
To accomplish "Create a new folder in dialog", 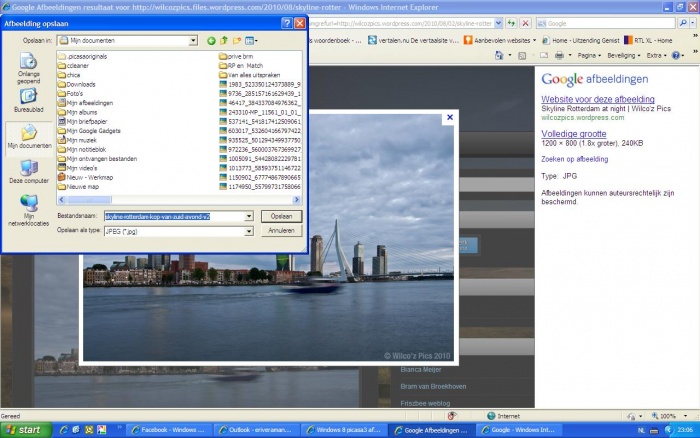I will click(x=239, y=41).
